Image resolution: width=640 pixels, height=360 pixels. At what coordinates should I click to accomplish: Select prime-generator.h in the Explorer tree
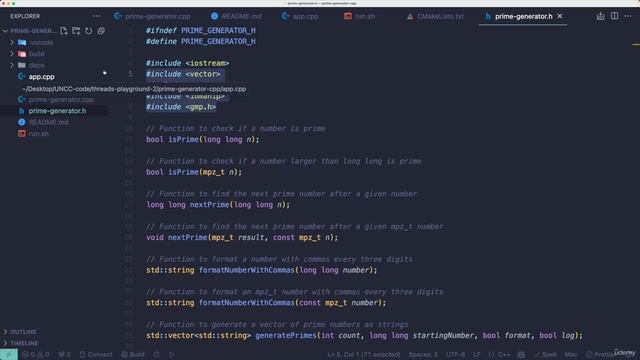pyautogui.click(x=57, y=111)
